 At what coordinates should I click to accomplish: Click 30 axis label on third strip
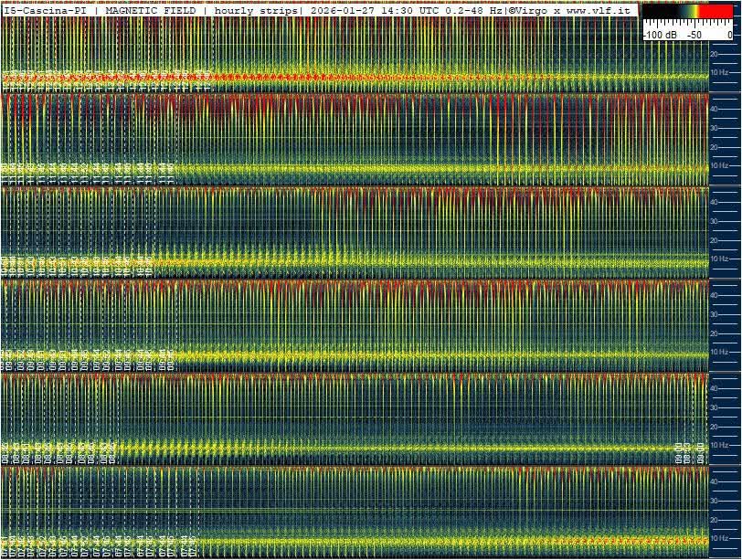pyautogui.click(x=715, y=221)
